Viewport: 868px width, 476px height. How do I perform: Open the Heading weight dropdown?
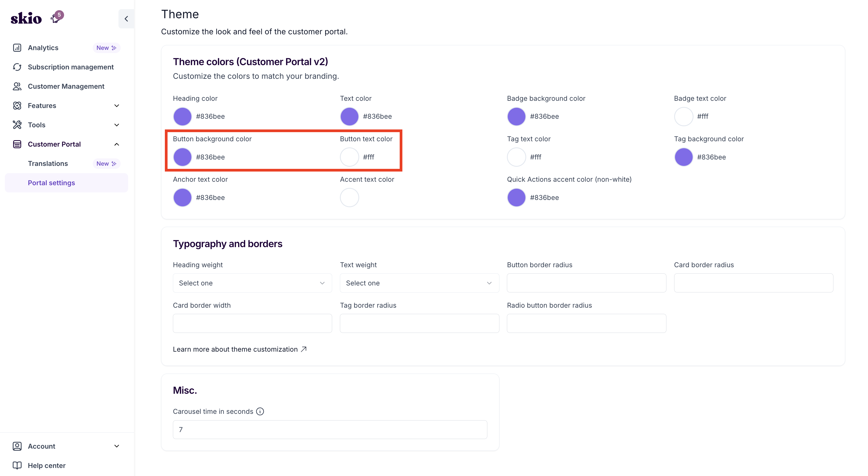(252, 283)
